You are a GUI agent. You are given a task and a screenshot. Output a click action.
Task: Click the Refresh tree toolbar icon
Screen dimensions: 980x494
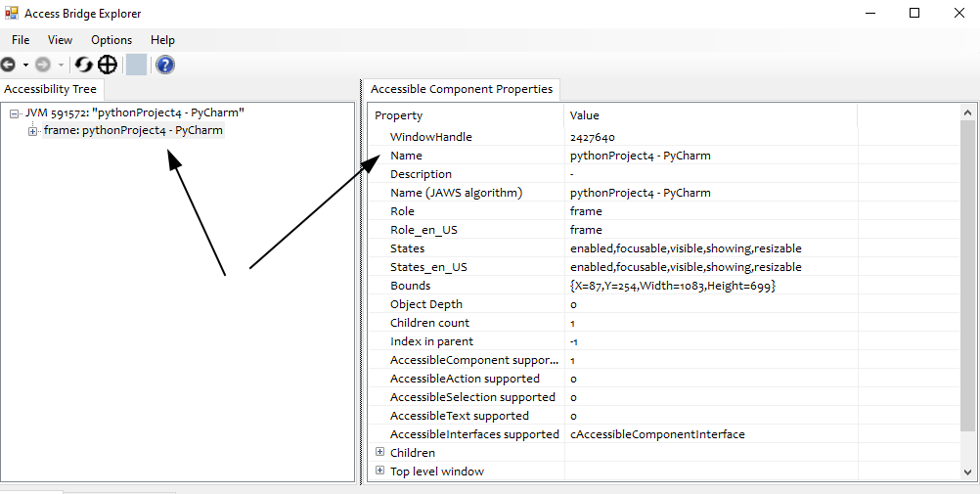[83, 65]
